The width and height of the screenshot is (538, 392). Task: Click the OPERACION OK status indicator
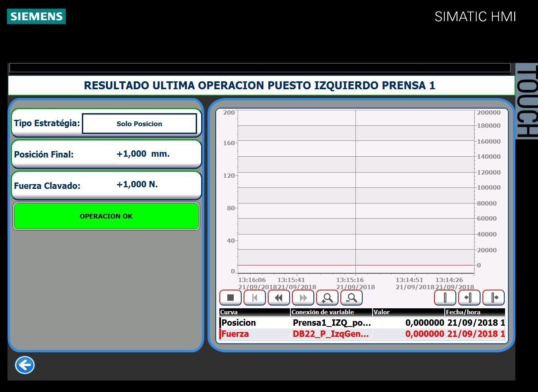coord(106,216)
